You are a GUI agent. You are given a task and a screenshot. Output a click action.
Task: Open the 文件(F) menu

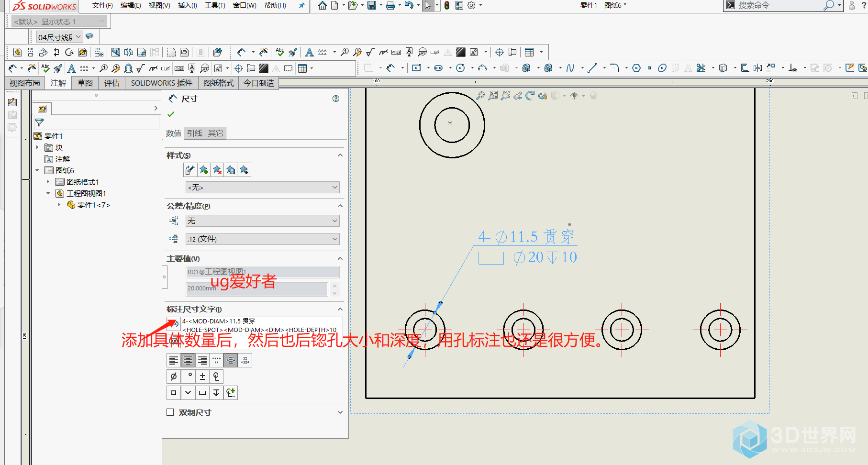click(102, 5)
